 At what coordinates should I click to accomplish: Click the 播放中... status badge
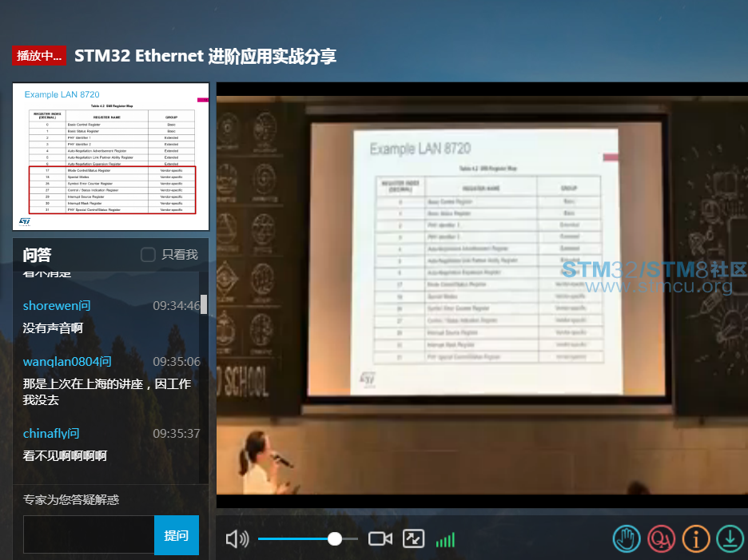[x=39, y=56]
